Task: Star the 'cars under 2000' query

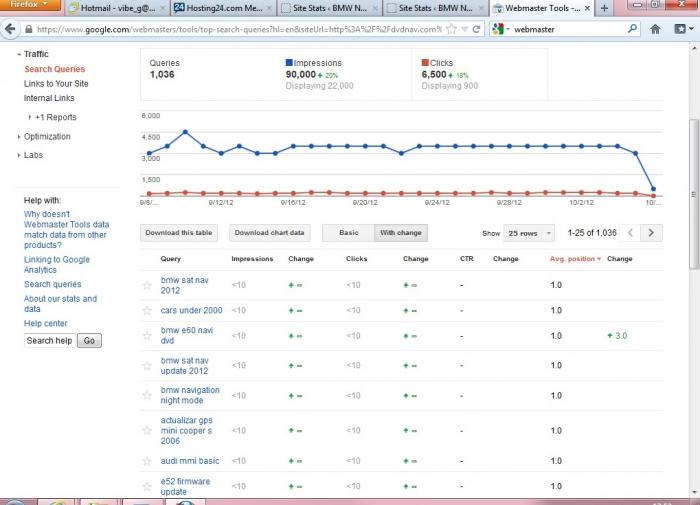Action: (147, 310)
